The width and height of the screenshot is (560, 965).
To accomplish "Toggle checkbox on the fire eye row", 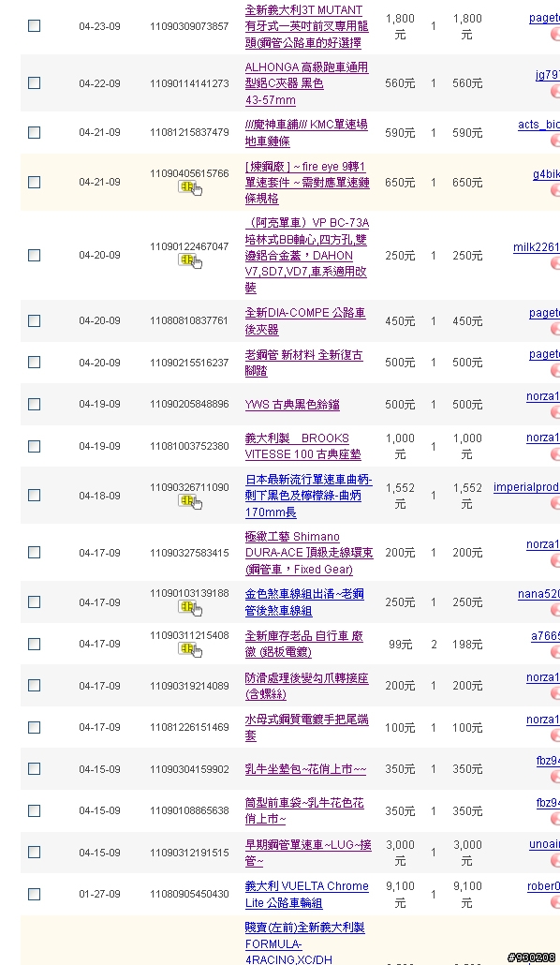I will [35, 182].
